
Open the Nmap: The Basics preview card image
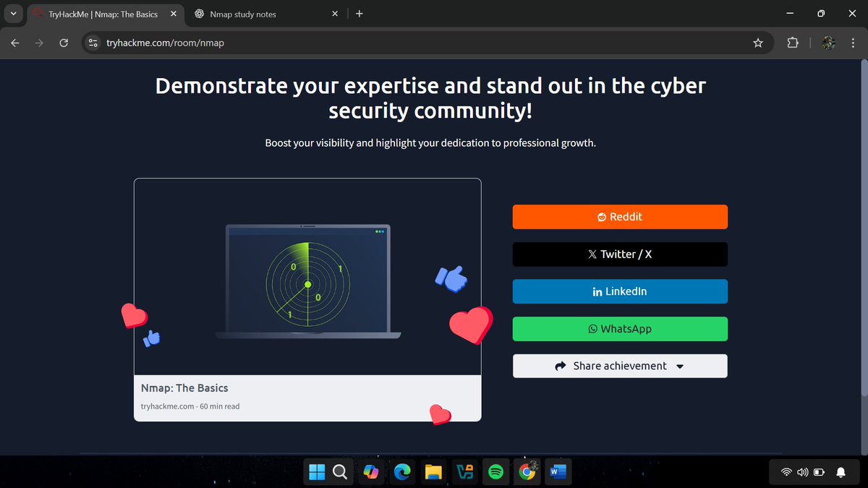pos(307,277)
